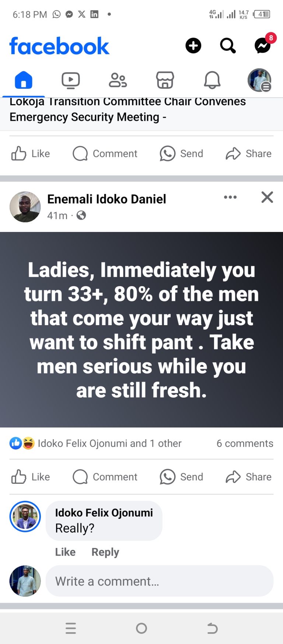Open the Marketplace storefront icon
Image resolution: width=283 pixels, height=644 pixels.
click(x=165, y=80)
